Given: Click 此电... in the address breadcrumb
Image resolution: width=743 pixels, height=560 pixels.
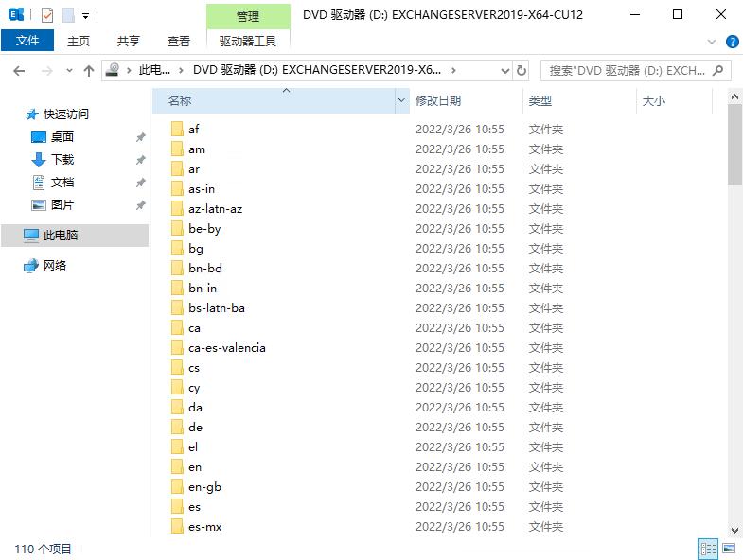Looking at the screenshot, I should pyautogui.click(x=154, y=70).
